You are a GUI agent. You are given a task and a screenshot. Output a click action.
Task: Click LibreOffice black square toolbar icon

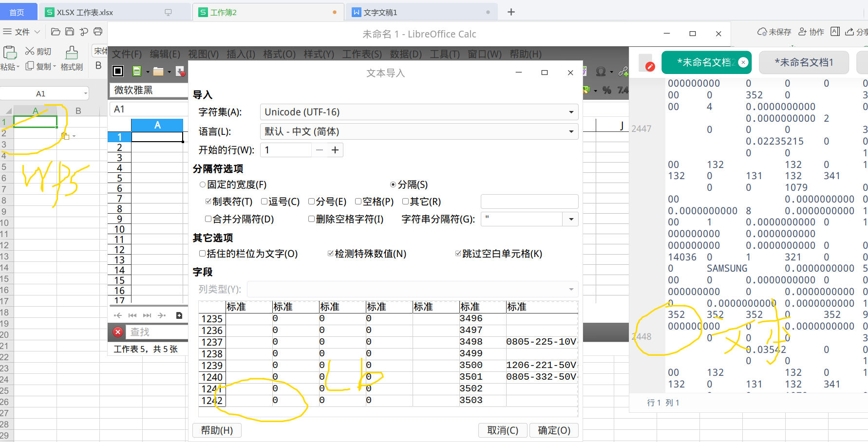118,72
